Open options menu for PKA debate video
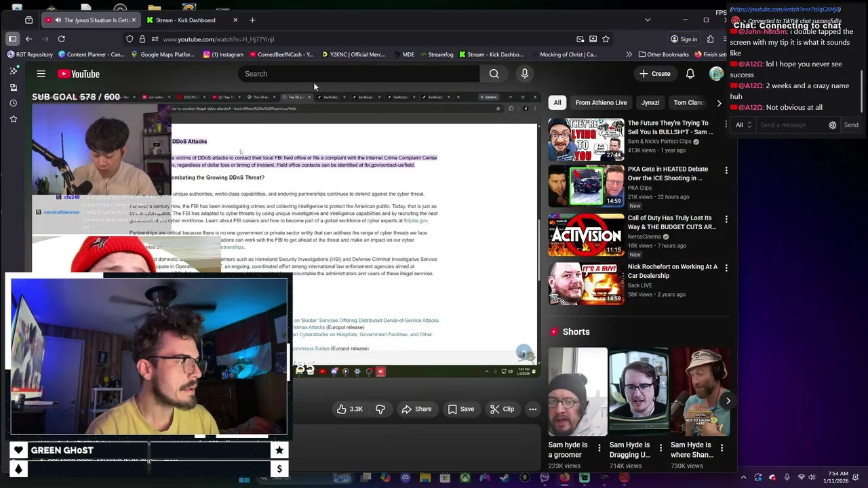The height and width of the screenshot is (488, 868). (x=726, y=171)
